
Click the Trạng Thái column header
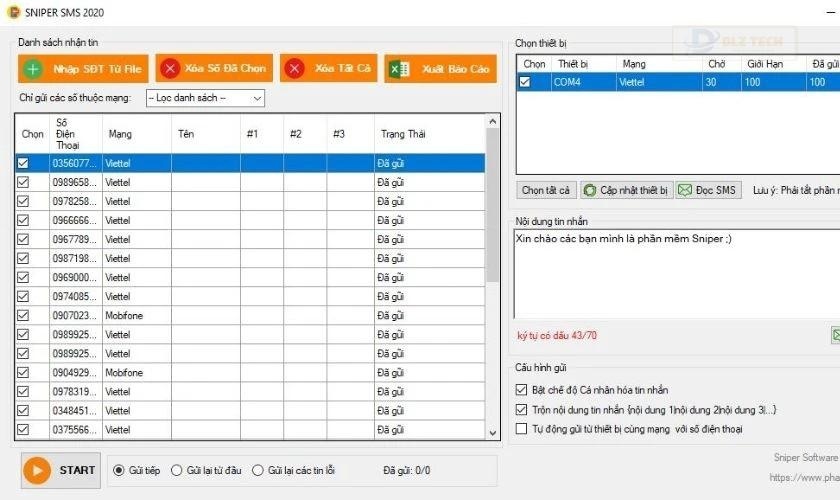coord(403,134)
